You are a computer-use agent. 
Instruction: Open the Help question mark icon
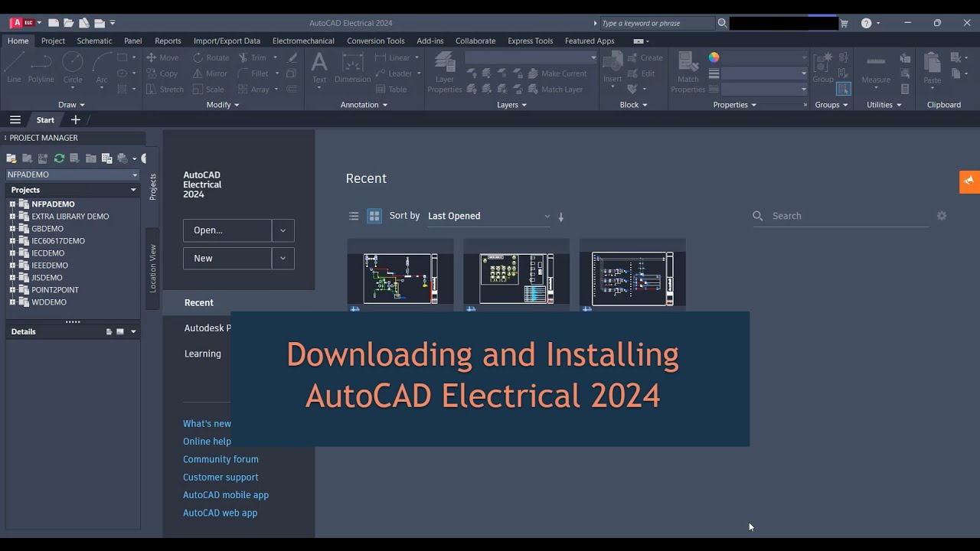pyautogui.click(x=866, y=23)
